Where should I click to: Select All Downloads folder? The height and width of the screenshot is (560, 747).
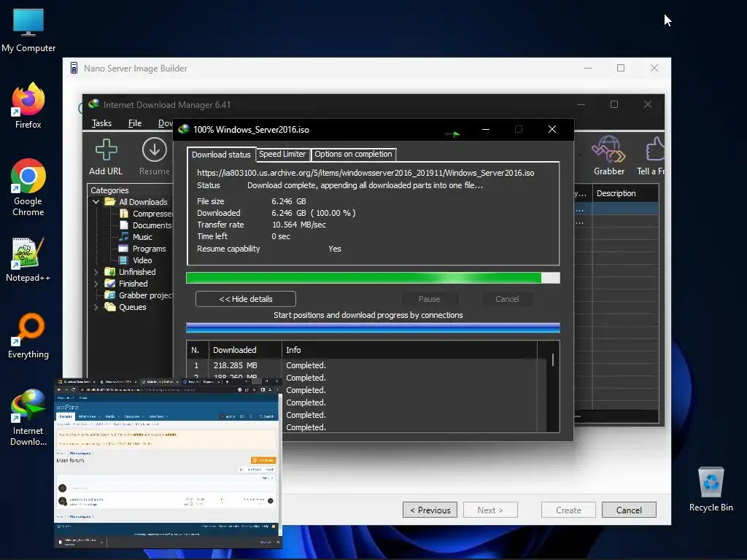pyautogui.click(x=136, y=202)
